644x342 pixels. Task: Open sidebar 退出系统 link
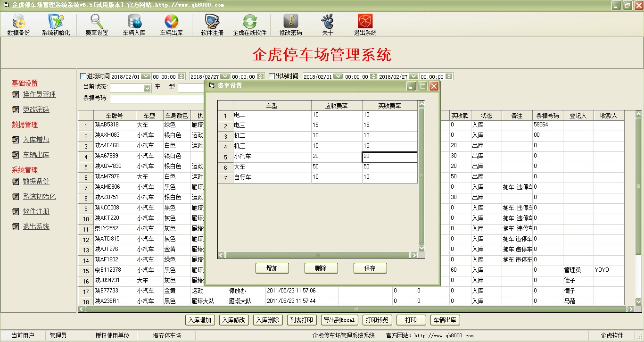36,226
